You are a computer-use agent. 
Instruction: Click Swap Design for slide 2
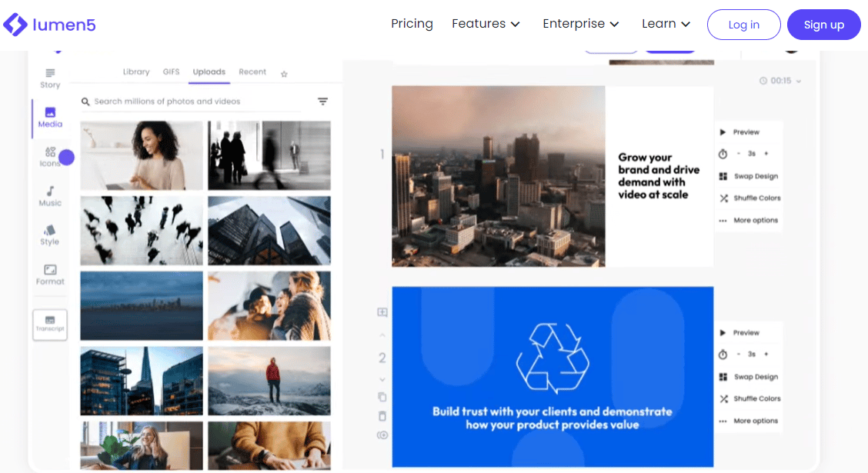[x=749, y=377]
